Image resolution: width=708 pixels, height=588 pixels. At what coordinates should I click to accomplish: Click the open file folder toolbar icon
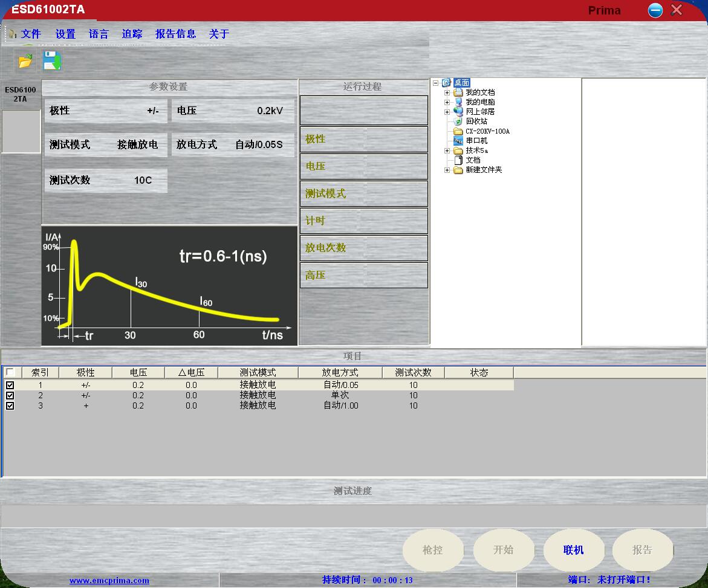coord(25,61)
